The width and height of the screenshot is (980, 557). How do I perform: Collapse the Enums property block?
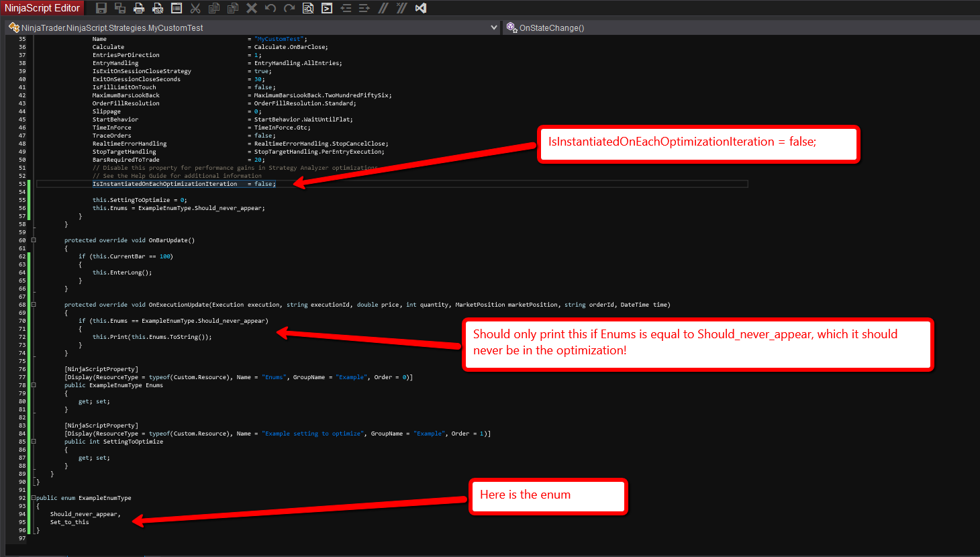pyautogui.click(x=34, y=385)
